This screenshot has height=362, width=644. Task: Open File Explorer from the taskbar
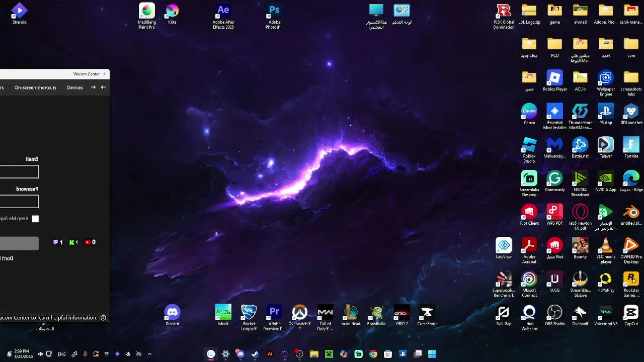pyautogui.click(x=314, y=354)
